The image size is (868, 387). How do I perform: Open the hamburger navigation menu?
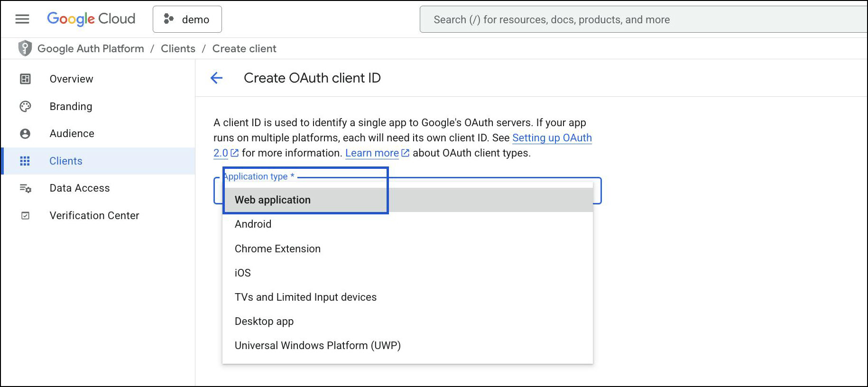click(22, 19)
